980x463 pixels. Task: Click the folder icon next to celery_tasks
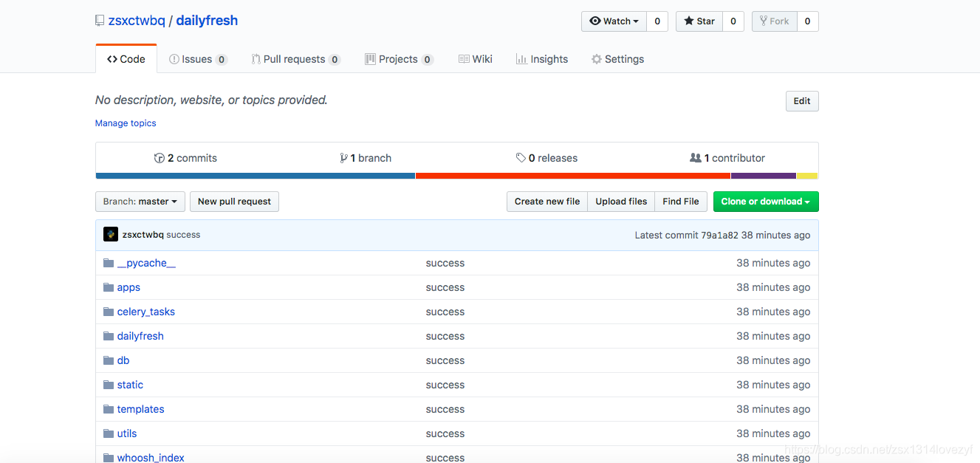click(109, 312)
